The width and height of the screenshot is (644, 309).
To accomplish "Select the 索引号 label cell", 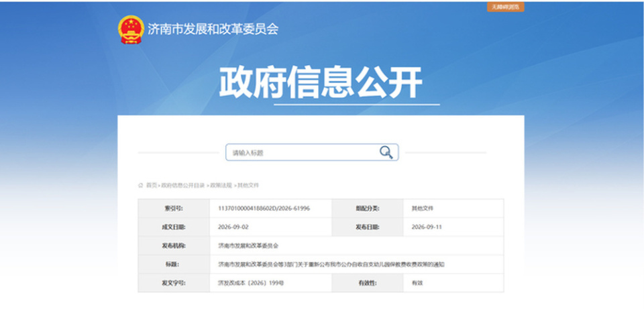I will pyautogui.click(x=174, y=208).
